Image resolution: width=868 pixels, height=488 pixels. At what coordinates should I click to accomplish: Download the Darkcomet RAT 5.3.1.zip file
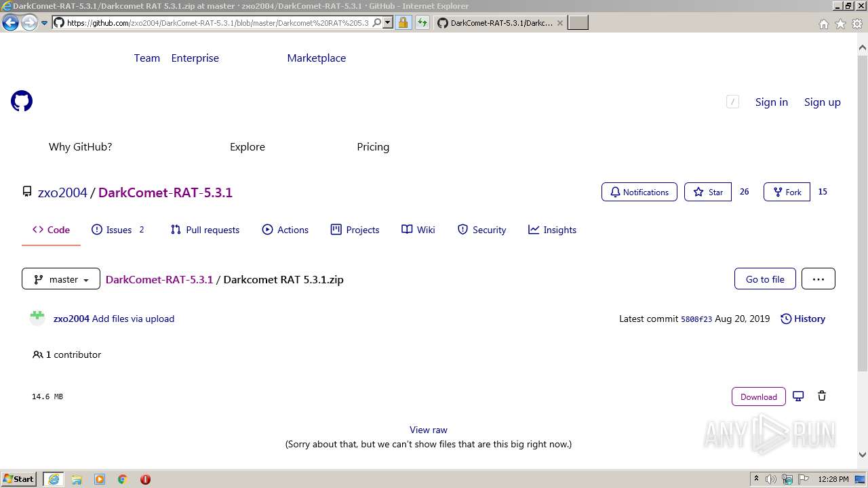(759, 396)
